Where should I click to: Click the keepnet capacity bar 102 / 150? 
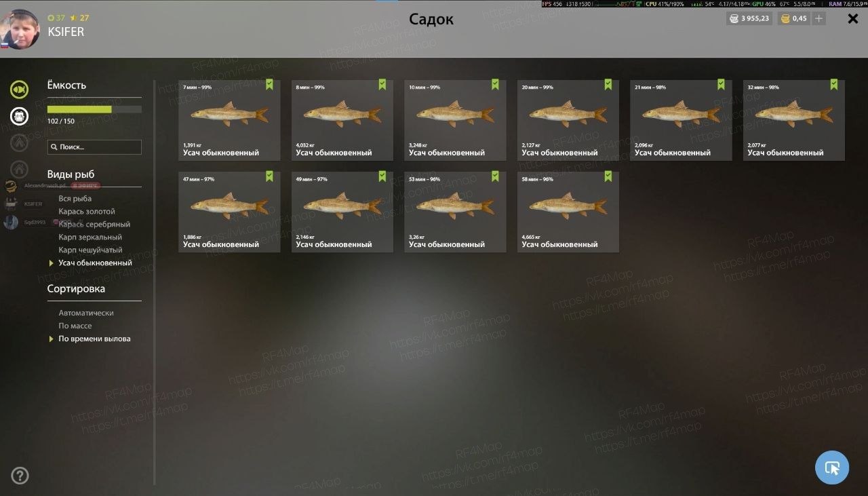[x=94, y=109]
